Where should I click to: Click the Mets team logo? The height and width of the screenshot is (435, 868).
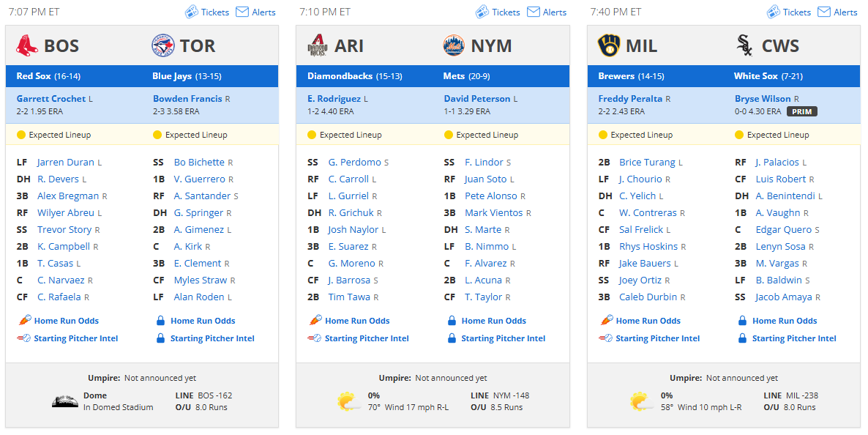[454, 45]
